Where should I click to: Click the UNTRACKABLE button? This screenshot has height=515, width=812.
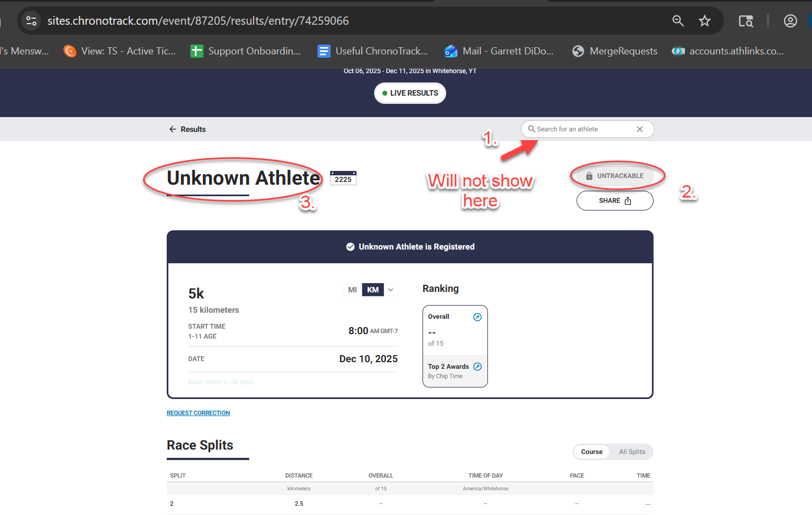coord(615,176)
